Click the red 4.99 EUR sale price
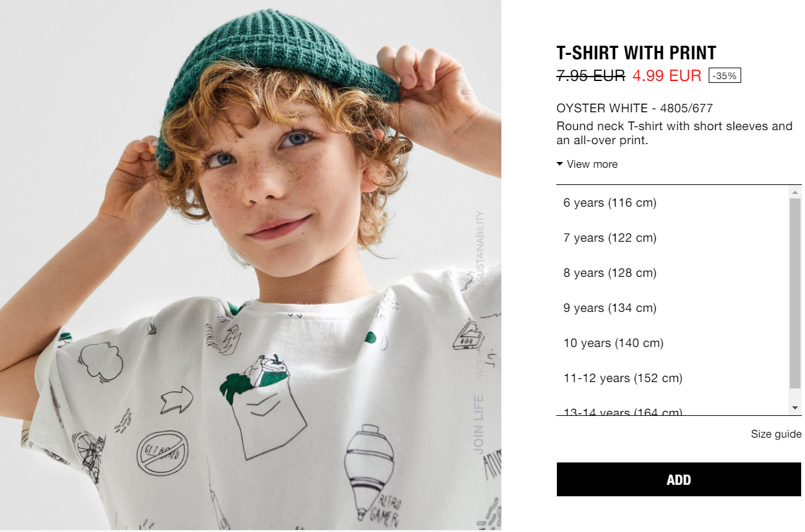805x532 pixels. pyautogui.click(x=667, y=76)
